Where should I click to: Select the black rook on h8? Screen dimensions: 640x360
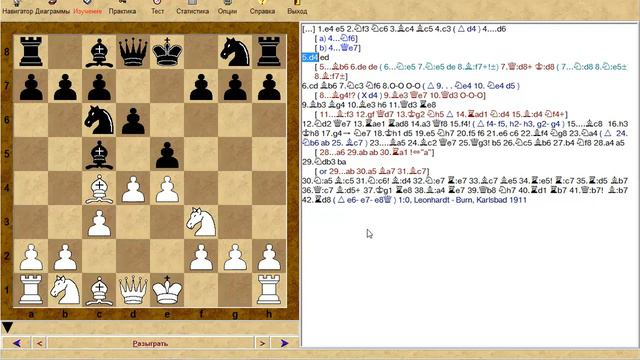tap(269, 51)
